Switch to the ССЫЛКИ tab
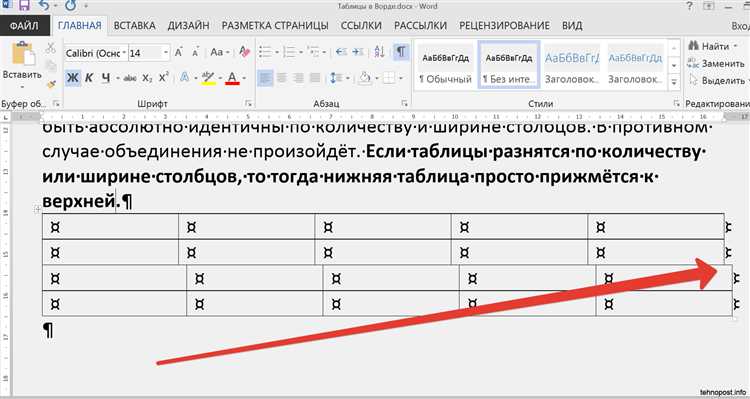This screenshot has width=750, height=399. [361, 26]
